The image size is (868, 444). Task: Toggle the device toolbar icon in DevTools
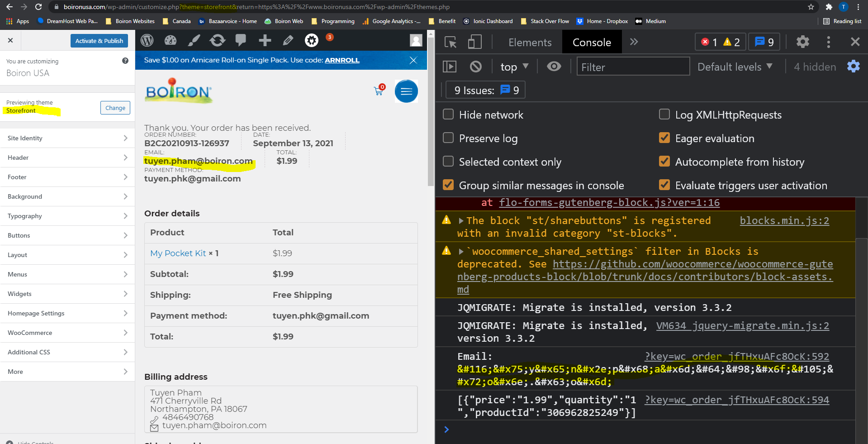474,42
